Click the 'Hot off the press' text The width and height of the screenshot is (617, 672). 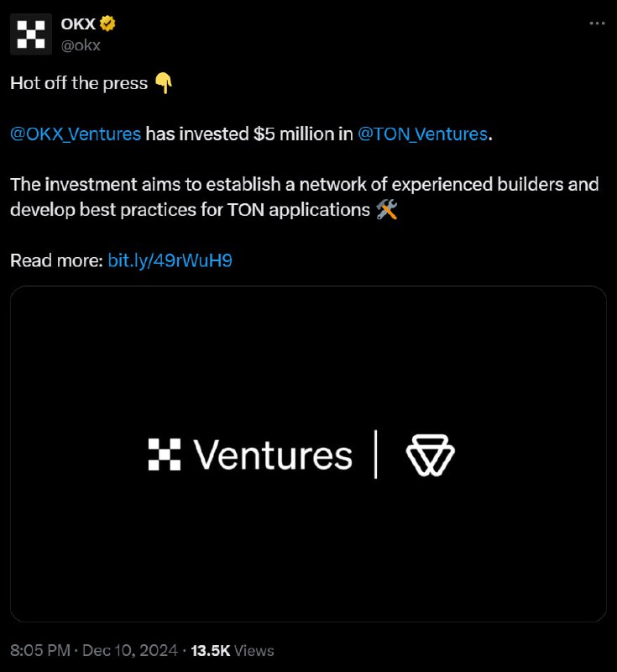pos(79,83)
